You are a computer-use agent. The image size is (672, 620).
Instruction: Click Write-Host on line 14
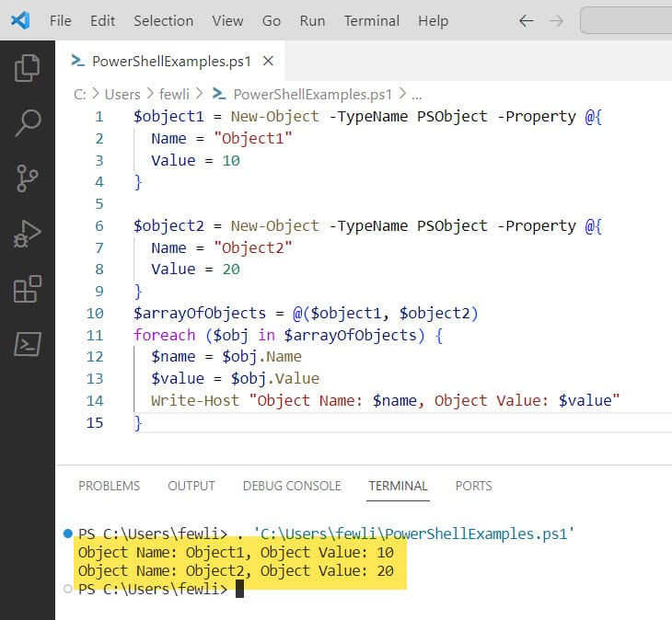click(x=195, y=400)
